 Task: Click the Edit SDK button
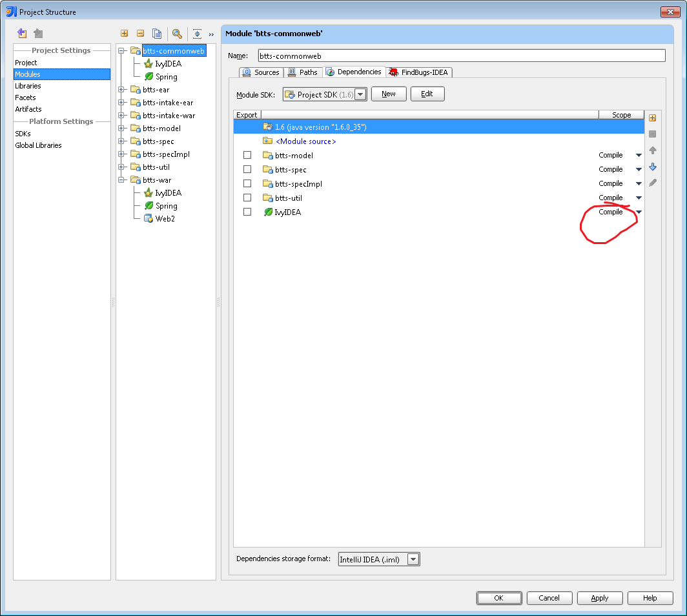(x=427, y=94)
